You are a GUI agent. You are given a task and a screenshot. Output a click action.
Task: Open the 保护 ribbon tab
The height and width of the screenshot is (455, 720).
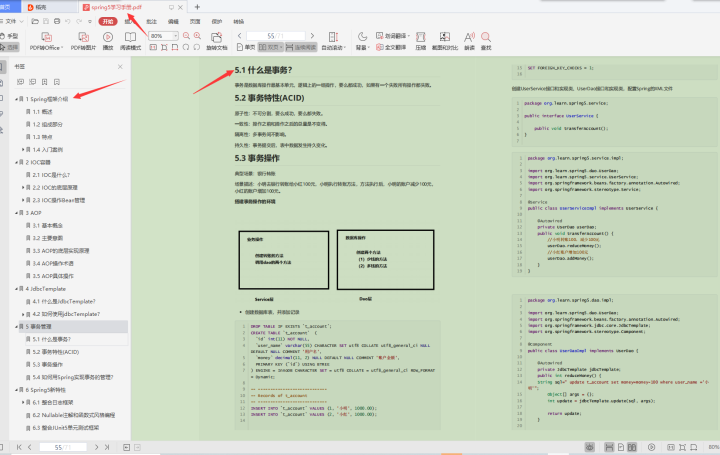[x=217, y=22]
